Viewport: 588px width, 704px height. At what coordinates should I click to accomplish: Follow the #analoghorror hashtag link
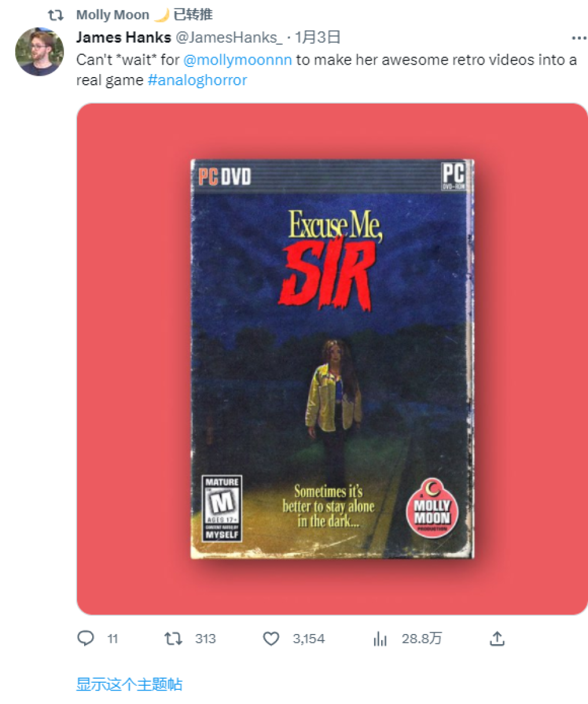[197, 80]
